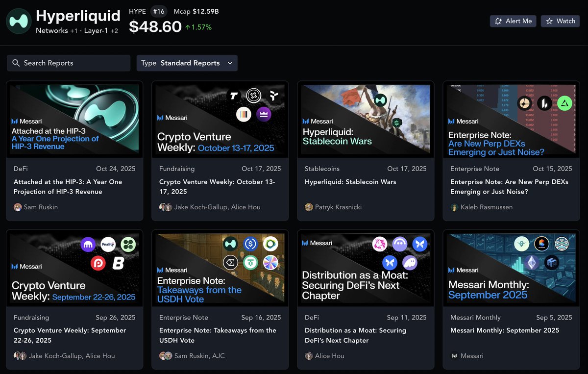This screenshot has height=374, width=588.
Task: Click the star icon in Watch
Action: 549,21
